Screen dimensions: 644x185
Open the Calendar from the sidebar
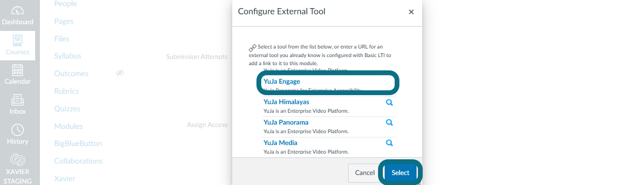(18, 75)
